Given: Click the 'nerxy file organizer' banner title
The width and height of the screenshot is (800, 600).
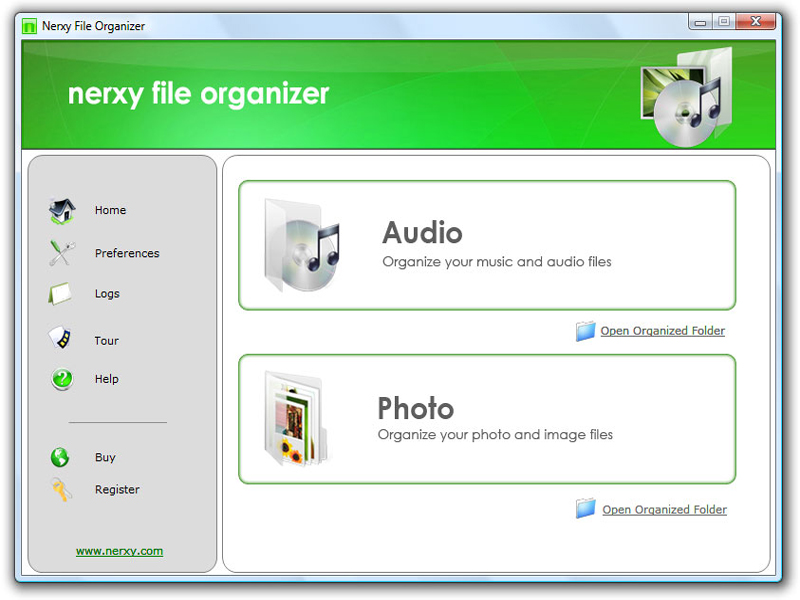Looking at the screenshot, I should (198, 95).
